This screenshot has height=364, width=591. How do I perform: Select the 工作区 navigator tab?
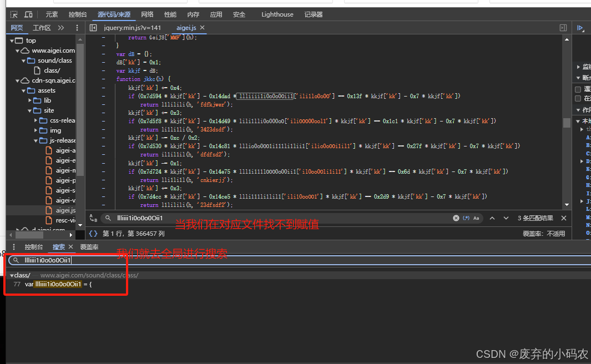coord(42,28)
